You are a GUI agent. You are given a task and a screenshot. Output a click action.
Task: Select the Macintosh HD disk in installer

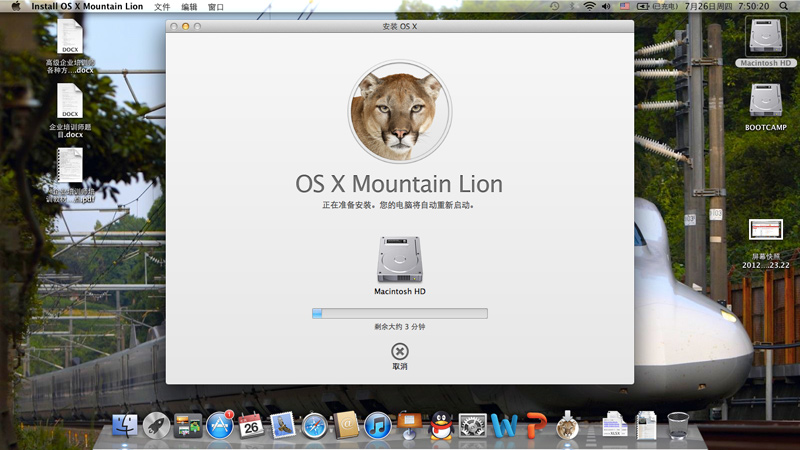pyautogui.click(x=399, y=260)
